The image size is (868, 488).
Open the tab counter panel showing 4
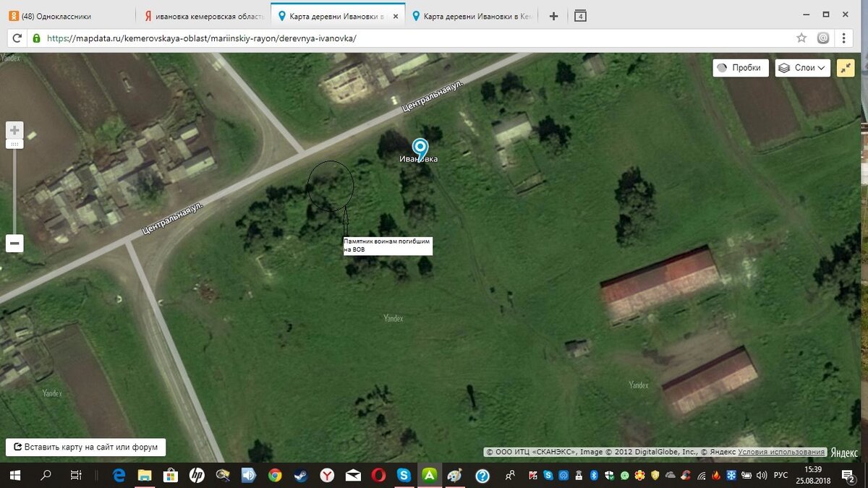click(x=580, y=16)
